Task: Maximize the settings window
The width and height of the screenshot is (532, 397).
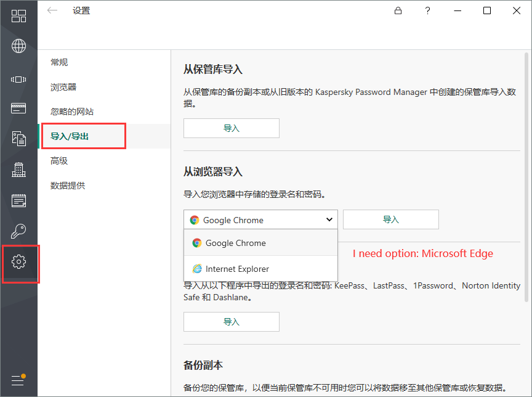Action: (x=487, y=10)
